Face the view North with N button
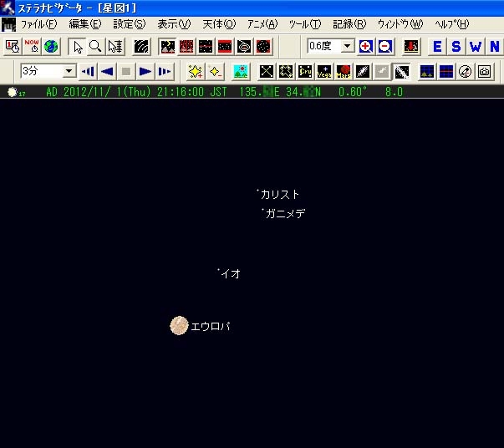 coord(495,47)
